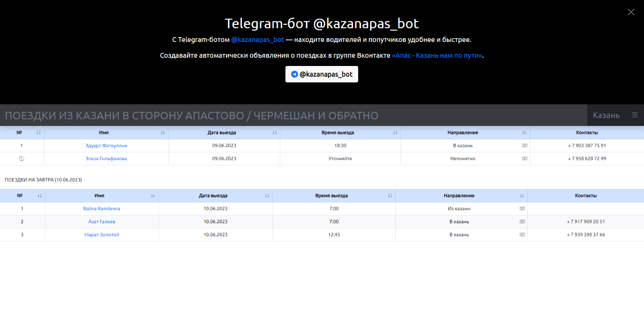
Task: Click phone number +7 917 909 20 51
Action: coord(586,222)
